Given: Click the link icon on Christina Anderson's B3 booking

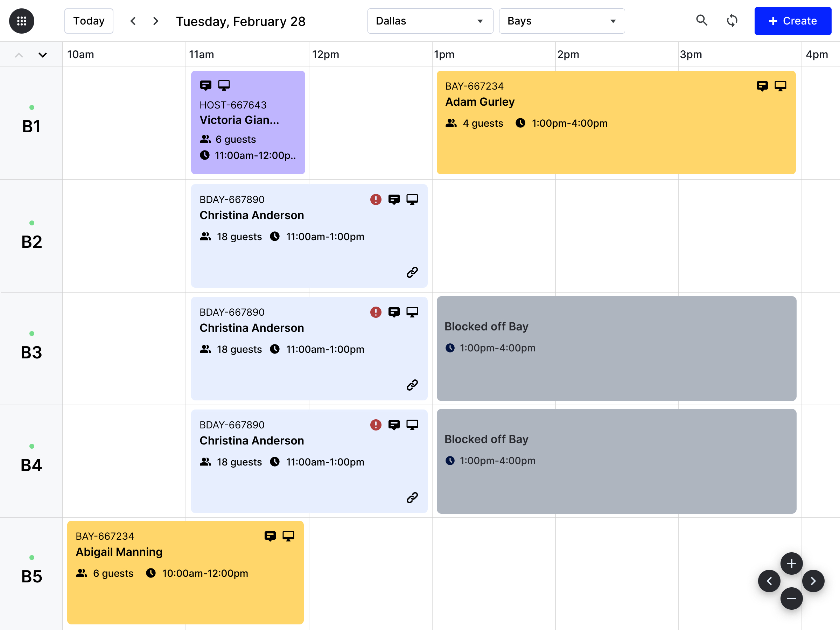Looking at the screenshot, I should tap(412, 385).
